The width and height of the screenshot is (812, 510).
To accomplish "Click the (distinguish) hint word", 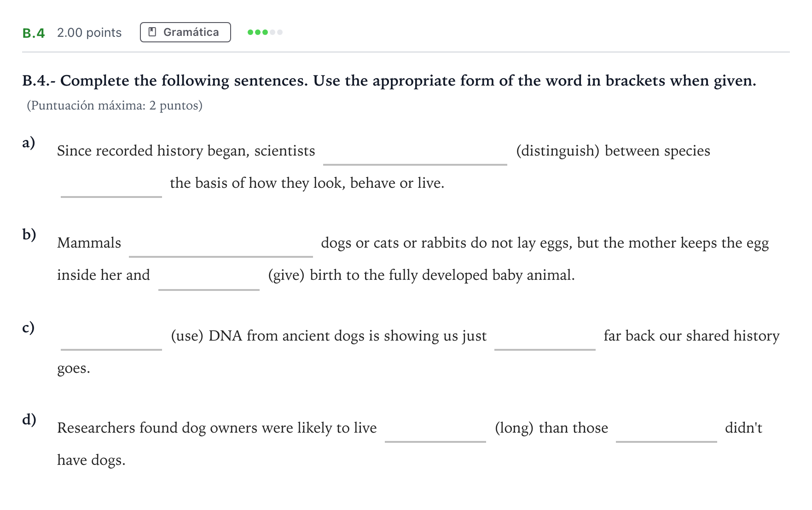I will pyautogui.click(x=558, y=151).
